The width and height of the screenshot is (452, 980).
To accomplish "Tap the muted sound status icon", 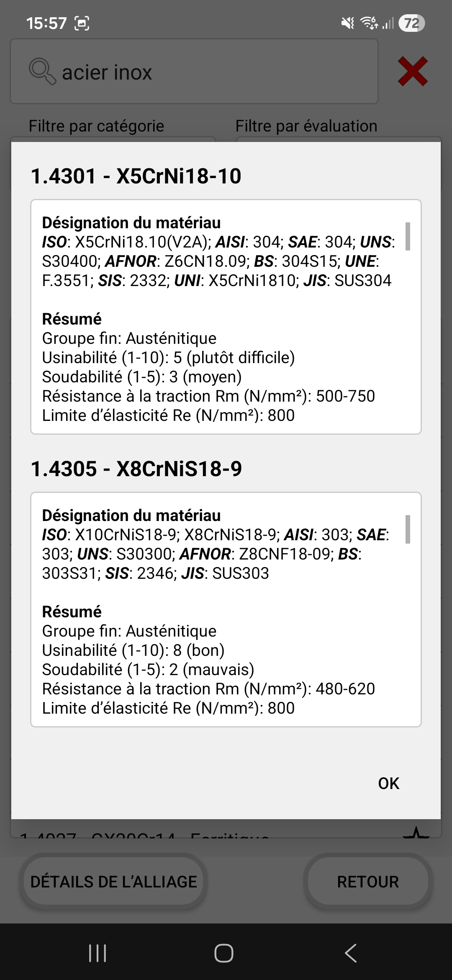I will tap(348, 23).
